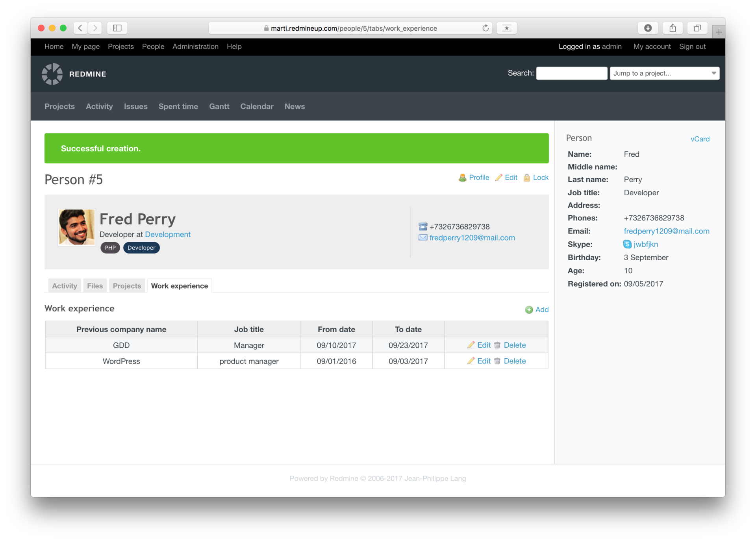Click the pencil icon in the WordPress row
The width and height of the screenshot is (756, 541).
point(471,361)
